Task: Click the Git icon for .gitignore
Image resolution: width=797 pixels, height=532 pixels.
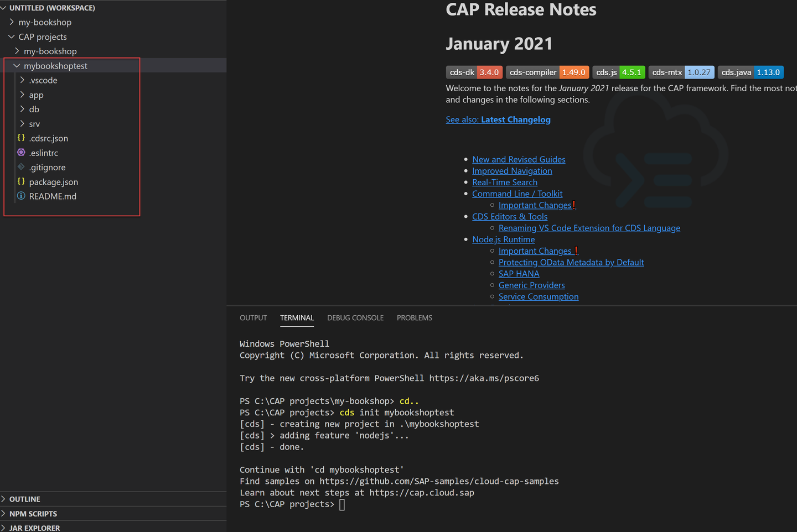Action: tap(21, 167)
